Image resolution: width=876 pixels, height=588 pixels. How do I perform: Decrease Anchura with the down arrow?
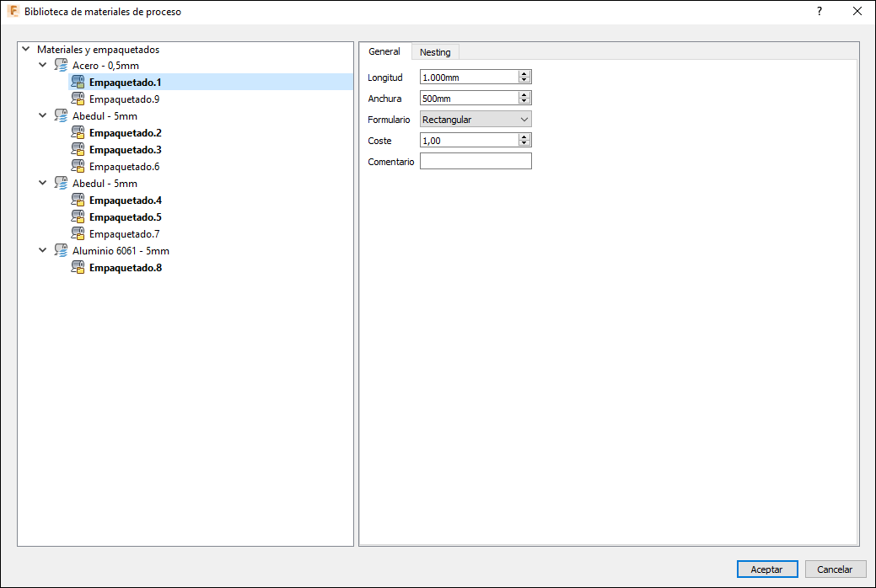point(524,101)
